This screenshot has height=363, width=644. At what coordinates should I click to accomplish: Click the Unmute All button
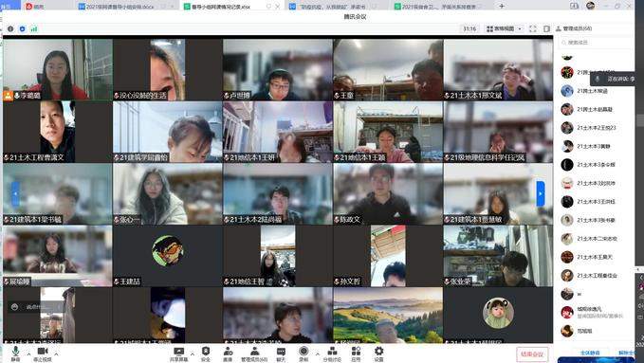pos(627,353)
